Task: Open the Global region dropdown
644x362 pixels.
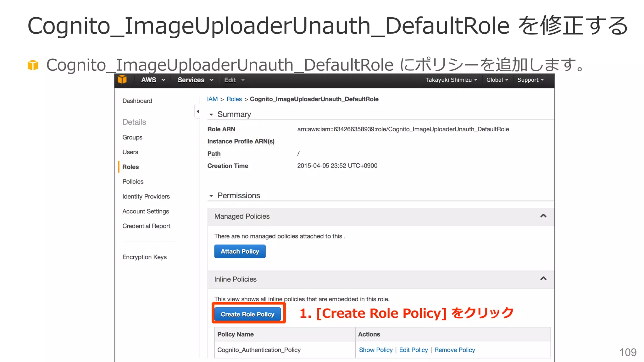Action: click(497, 80)
